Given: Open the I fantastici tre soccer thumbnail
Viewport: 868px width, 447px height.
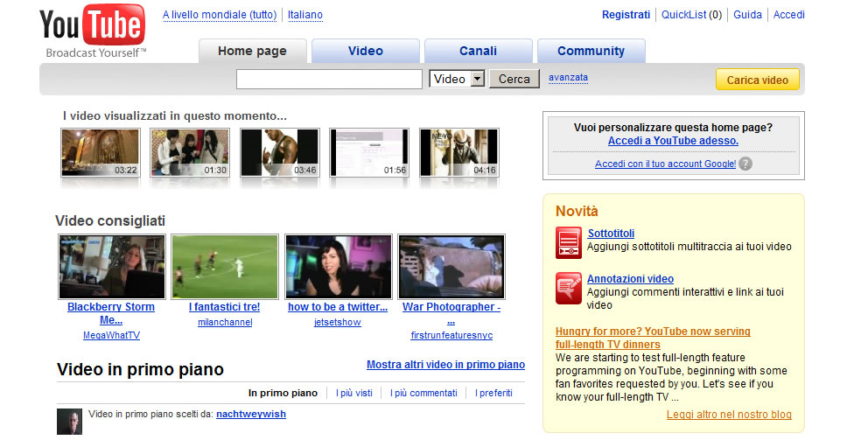Looking at the screenshot, I should pos(225,267).
